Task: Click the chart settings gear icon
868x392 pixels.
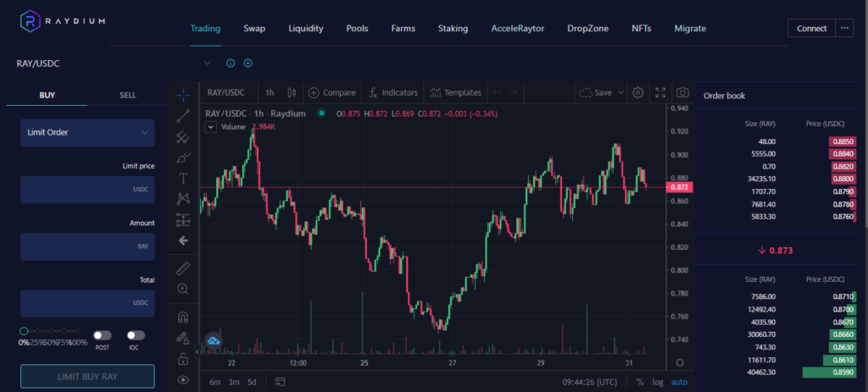Action: coord(638,92)
